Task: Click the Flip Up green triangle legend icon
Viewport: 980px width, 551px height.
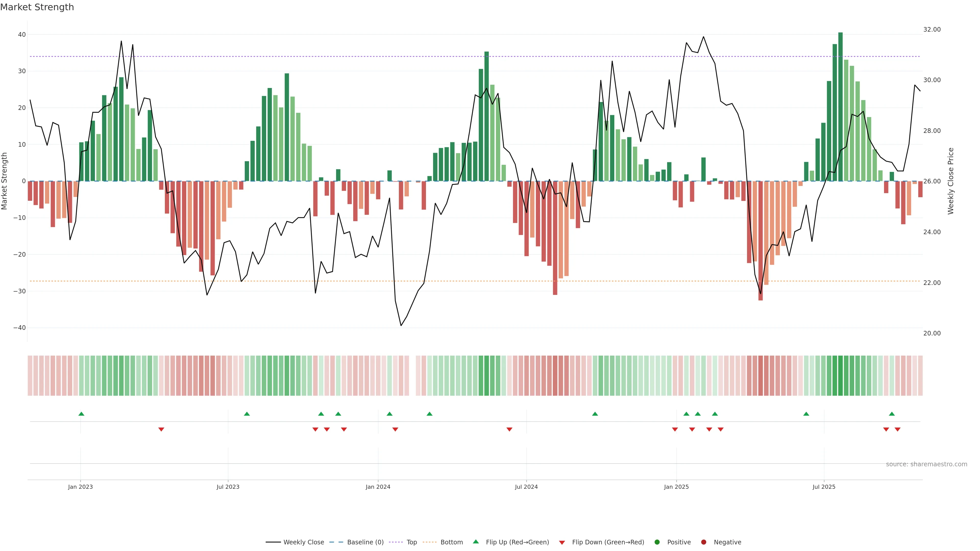Action: (x=475, y=542)
